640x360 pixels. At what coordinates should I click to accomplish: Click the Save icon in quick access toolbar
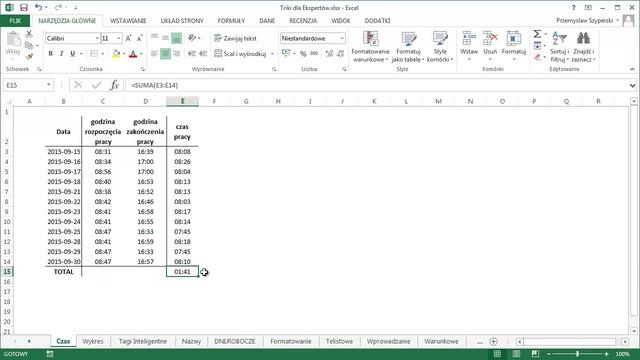click(x=24, y=7)
